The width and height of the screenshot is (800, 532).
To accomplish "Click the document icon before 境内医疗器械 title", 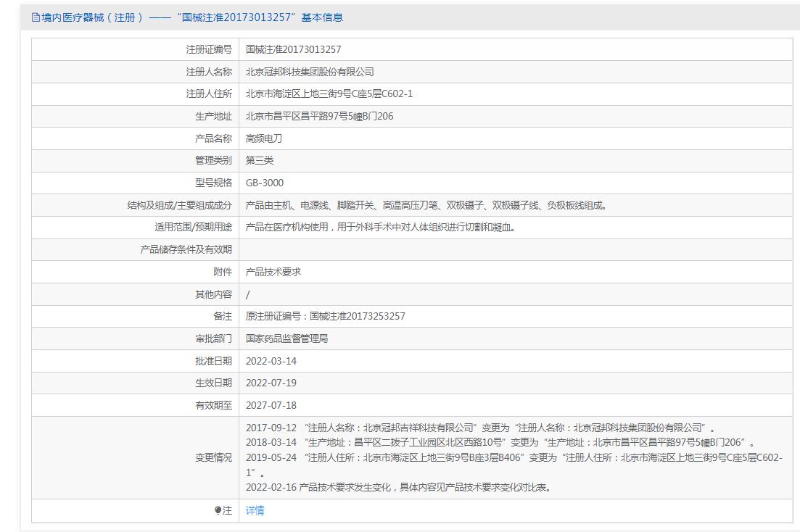I will 36,17.
